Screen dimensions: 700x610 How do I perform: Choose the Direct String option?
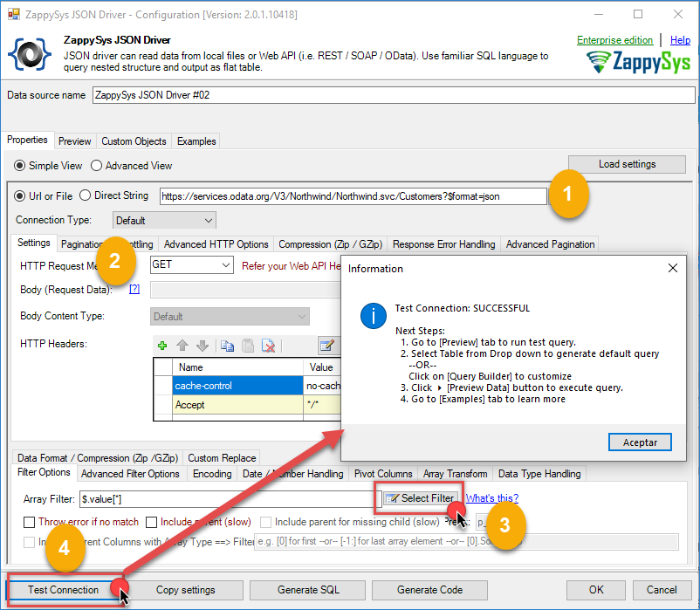click(x=85, y=195)
